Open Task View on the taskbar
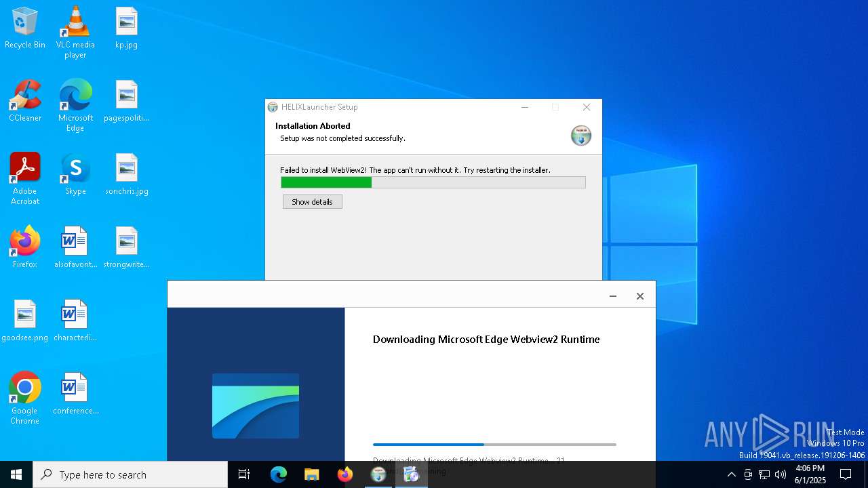 (x=244, y=474)
